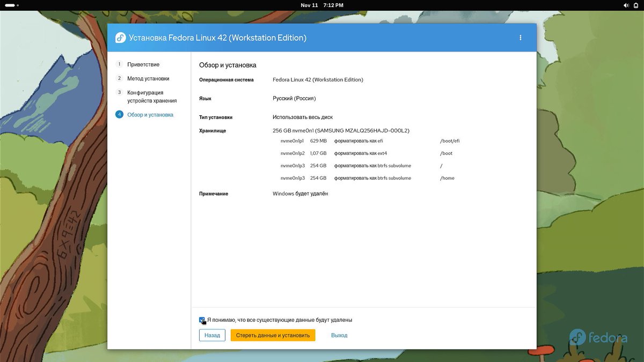Select the /boot mount point entry

[x=446, y=153]
